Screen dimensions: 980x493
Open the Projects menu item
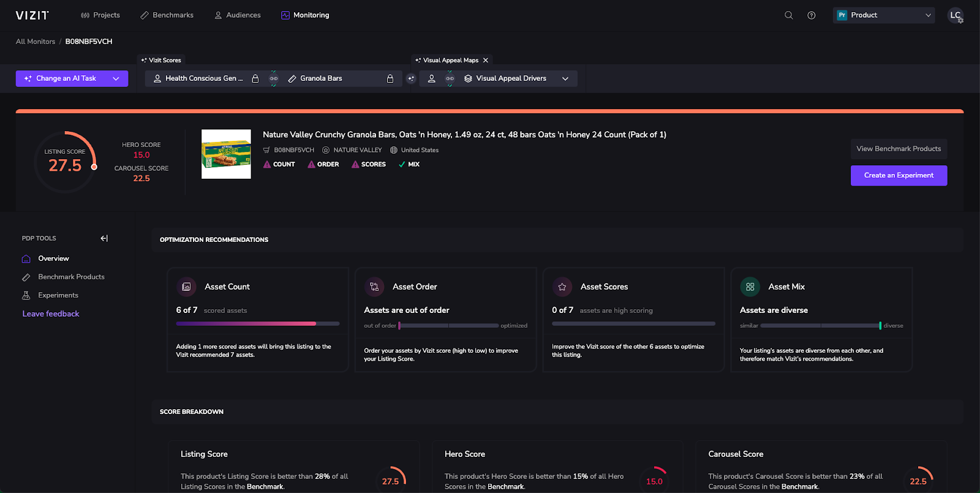pyautogui.click(x=100, y=15)
